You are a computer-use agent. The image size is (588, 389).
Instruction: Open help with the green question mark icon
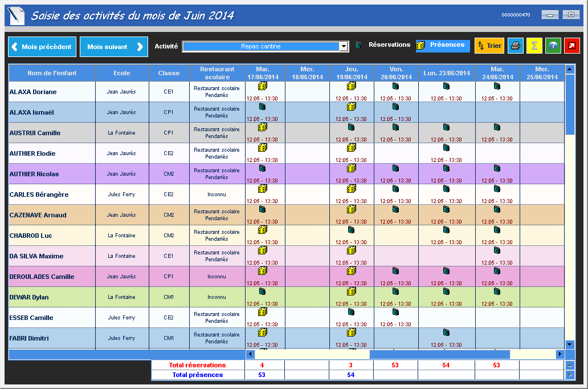click(x=553, y=46)
